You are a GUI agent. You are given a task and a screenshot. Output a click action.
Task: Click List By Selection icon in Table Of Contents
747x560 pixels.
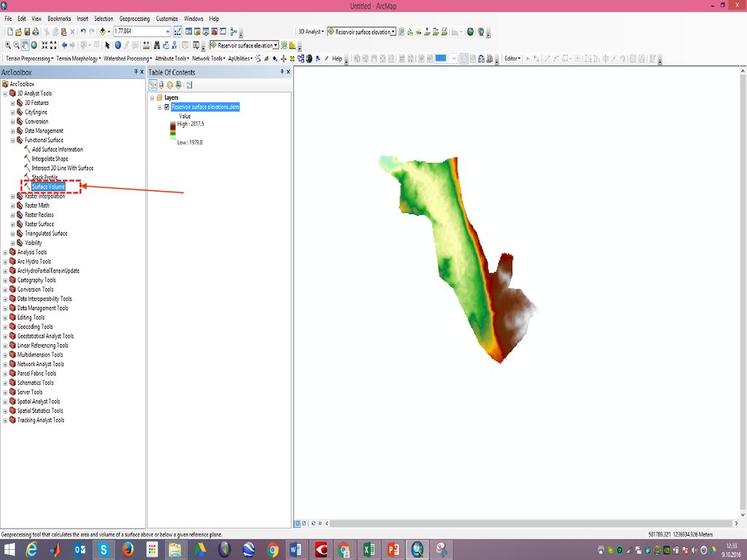click(x=179, y=85)
